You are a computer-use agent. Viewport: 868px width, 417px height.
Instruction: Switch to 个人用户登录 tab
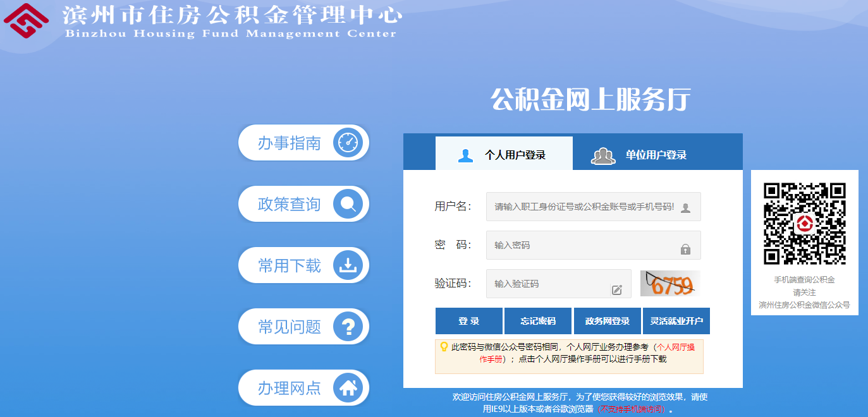(x=504, y=155)
